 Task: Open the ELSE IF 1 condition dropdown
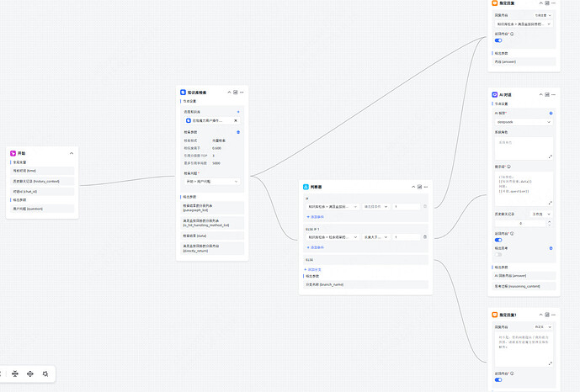click(x=375, y=237)
